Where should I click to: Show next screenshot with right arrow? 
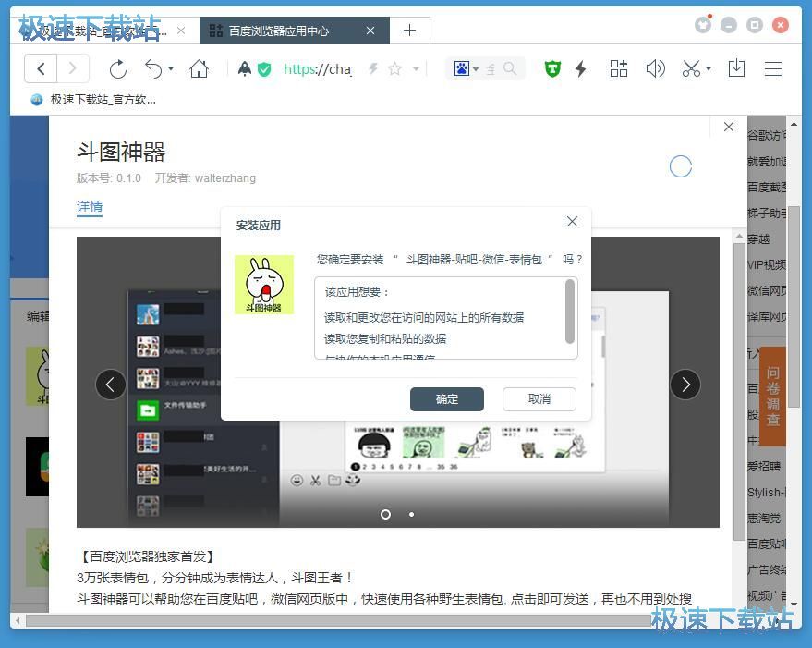click(685, 385)
